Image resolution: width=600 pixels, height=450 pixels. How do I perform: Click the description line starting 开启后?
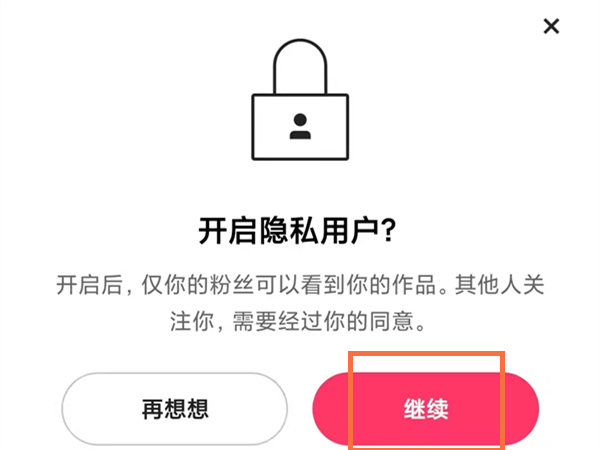click(x=300, y=285)
